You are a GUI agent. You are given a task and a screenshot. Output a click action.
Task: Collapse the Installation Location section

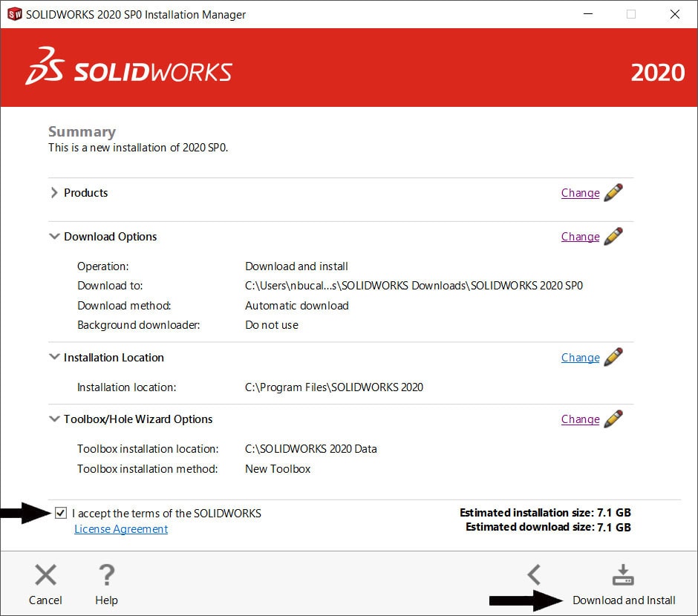[54, 357]
